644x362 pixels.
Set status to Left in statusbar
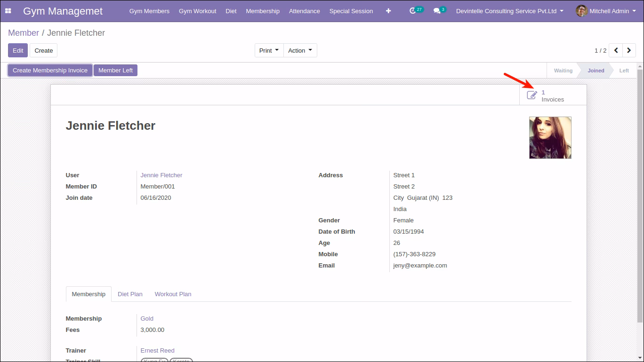click(624, 71)
